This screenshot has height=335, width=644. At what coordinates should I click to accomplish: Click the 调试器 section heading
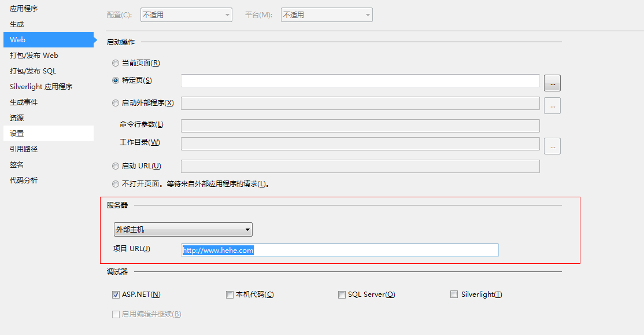(x=117, y=272)
